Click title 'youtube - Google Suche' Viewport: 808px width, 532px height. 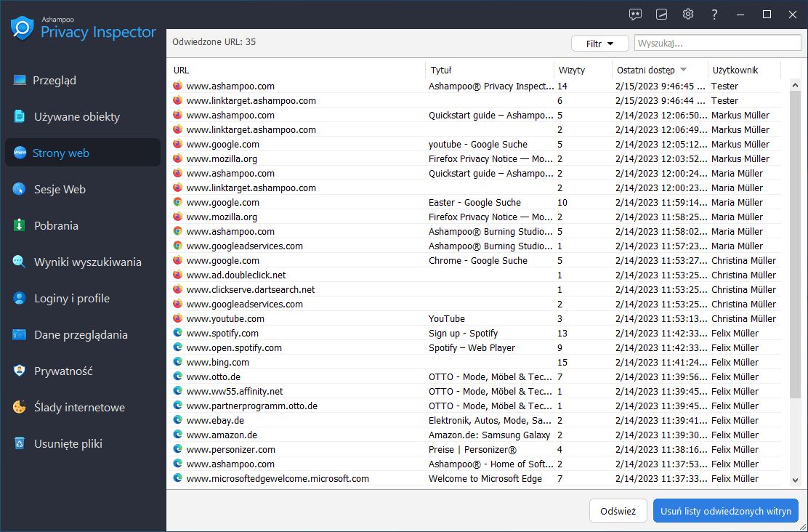click(x=477, y=145)
